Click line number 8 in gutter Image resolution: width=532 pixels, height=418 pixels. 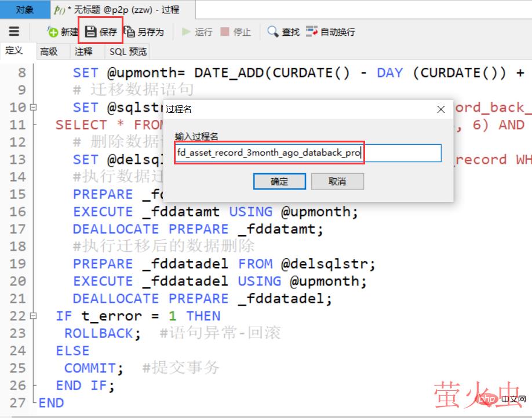point(21,72)
